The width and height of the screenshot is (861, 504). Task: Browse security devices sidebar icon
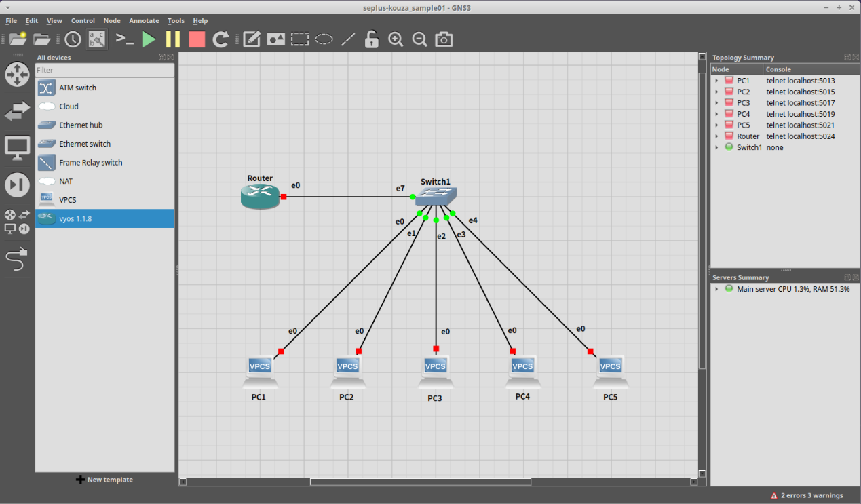tap(17, 185)
